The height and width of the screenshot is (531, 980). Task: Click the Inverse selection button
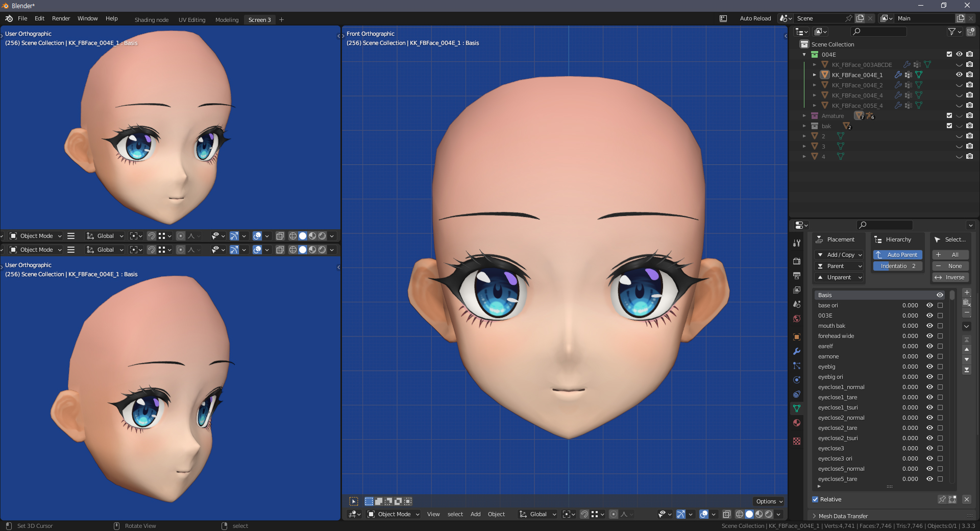(950, 277)
